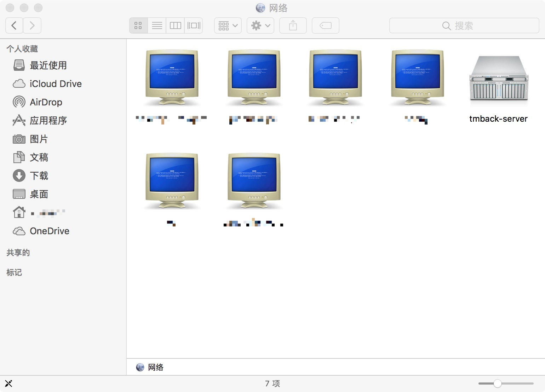Select the tmback-server server icon

498,78
